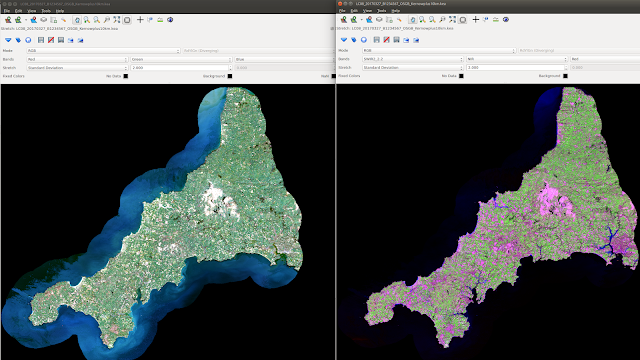Viewport: 640px width, 360px height.
Task: Open Mode RGB dropdown in left window
Action: coord(103,51)
